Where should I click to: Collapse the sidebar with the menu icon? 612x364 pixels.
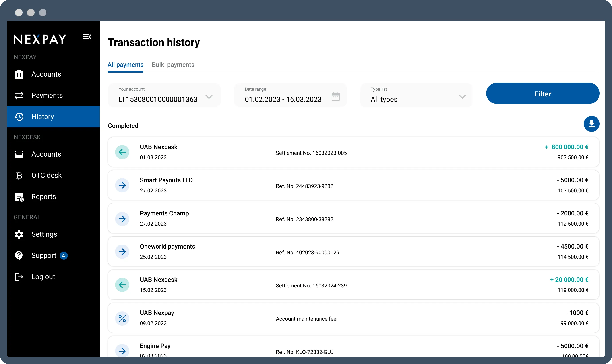(87, 37)
